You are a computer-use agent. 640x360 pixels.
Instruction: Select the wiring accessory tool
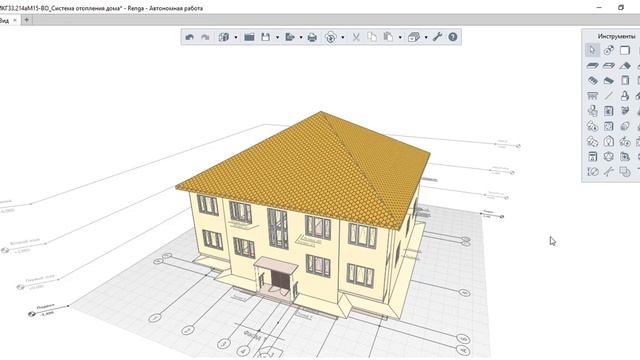coord(625,141)
